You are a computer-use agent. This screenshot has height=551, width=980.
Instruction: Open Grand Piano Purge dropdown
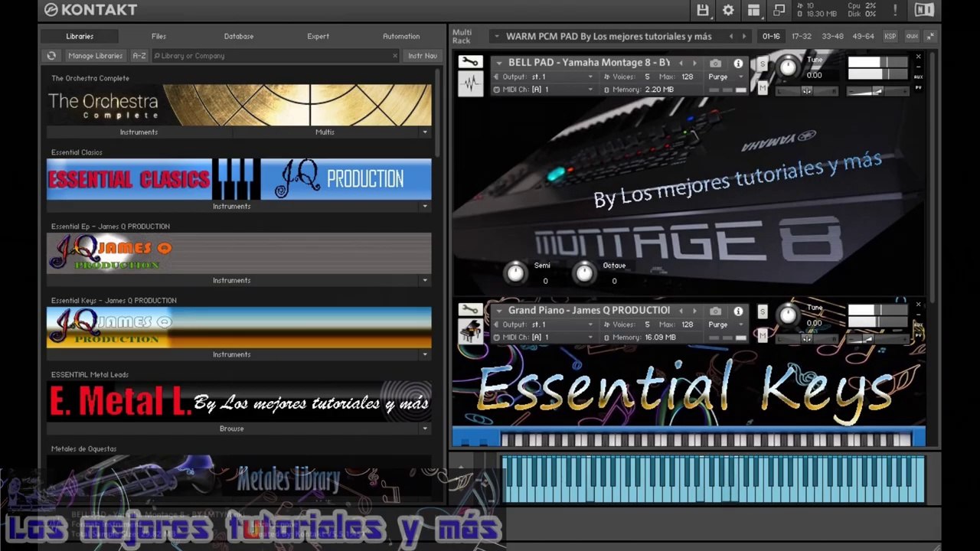click(x=740, y=324)
